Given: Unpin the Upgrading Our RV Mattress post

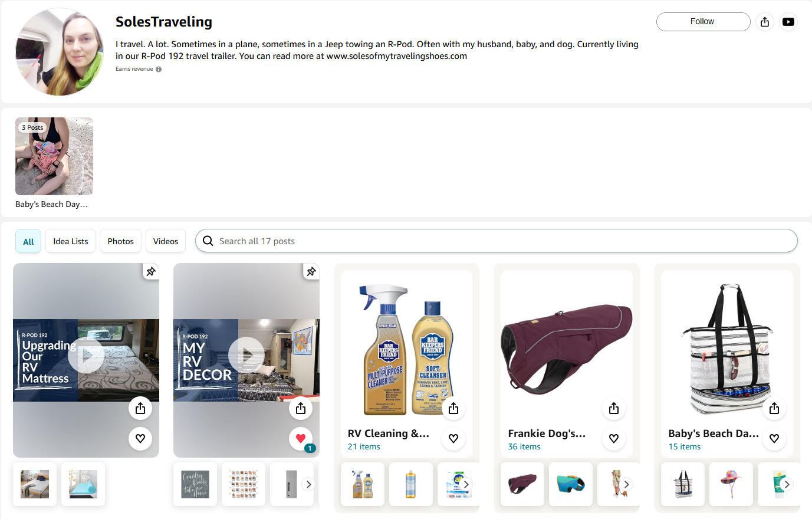Looking at the screenshot, I should [151, 271].
